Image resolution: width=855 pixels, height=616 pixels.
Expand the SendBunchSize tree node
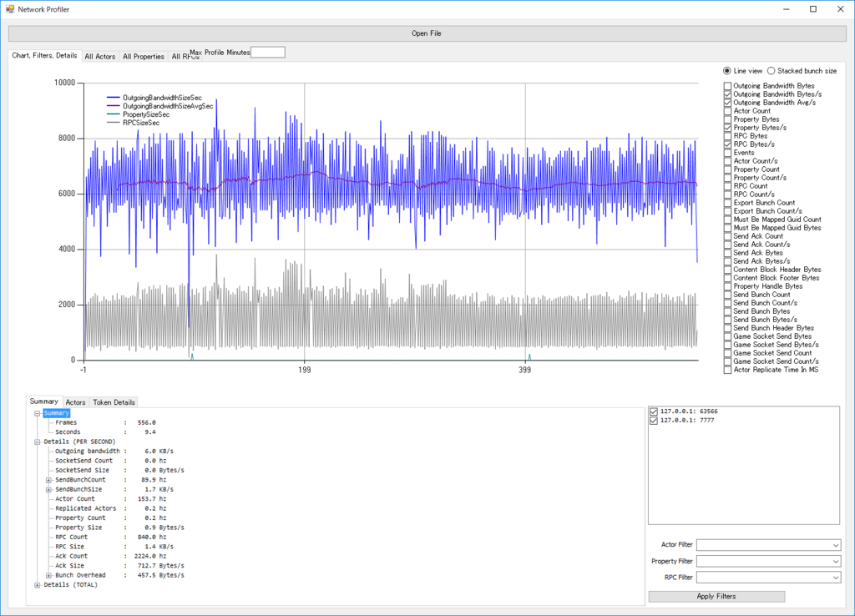tap(48, 489)
